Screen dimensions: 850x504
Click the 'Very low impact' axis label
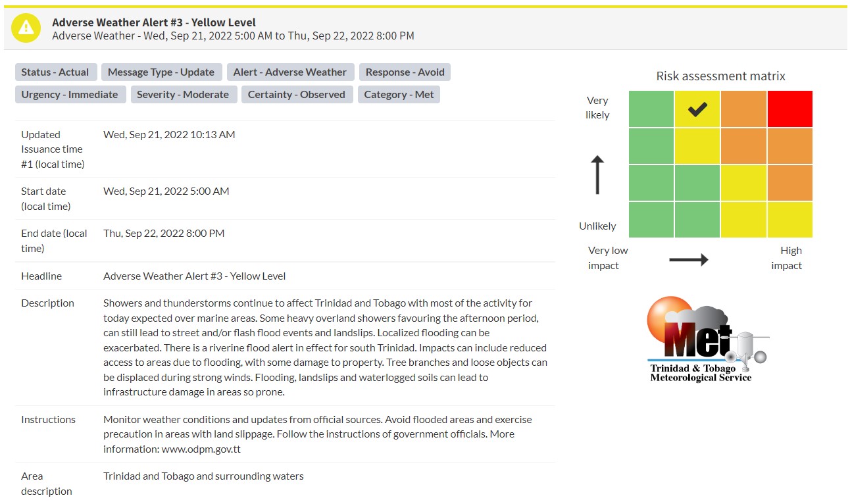tap(607, 258)
